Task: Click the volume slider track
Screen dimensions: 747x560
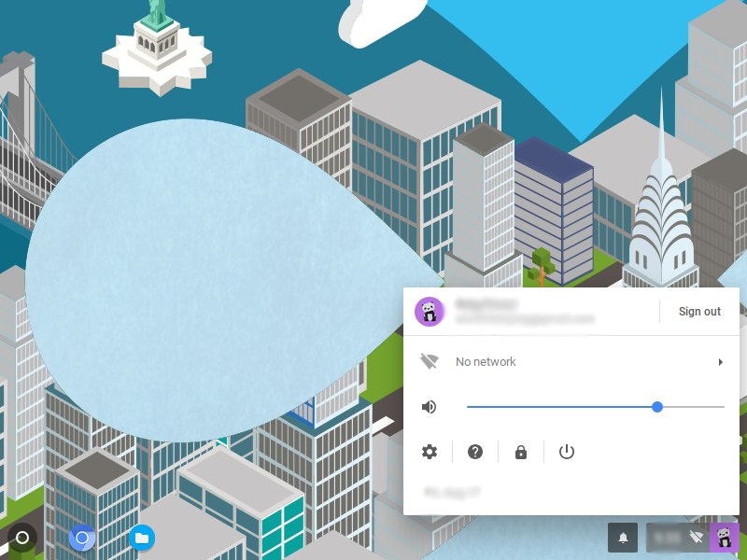Action: (x=560, y=407)
